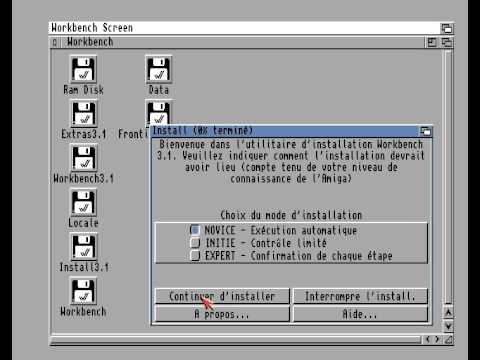This screenshot has width=480, height=360.
Task: Click the Workbench Screen title bar
Action: [x=245, y=28]
